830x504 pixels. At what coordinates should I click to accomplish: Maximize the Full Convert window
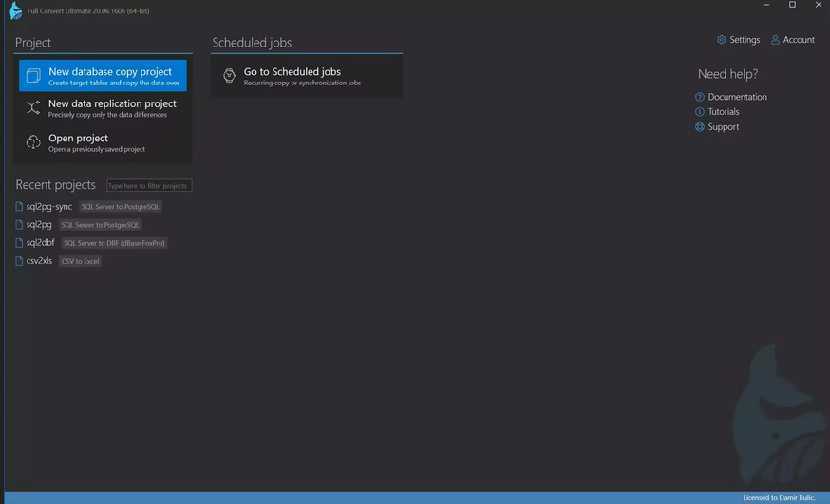792,6
